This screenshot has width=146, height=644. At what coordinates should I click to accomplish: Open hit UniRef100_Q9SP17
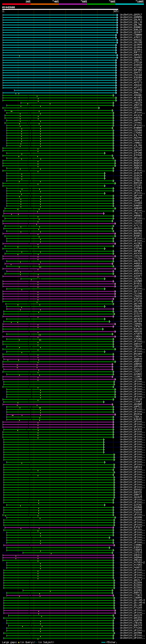[131, 15]
